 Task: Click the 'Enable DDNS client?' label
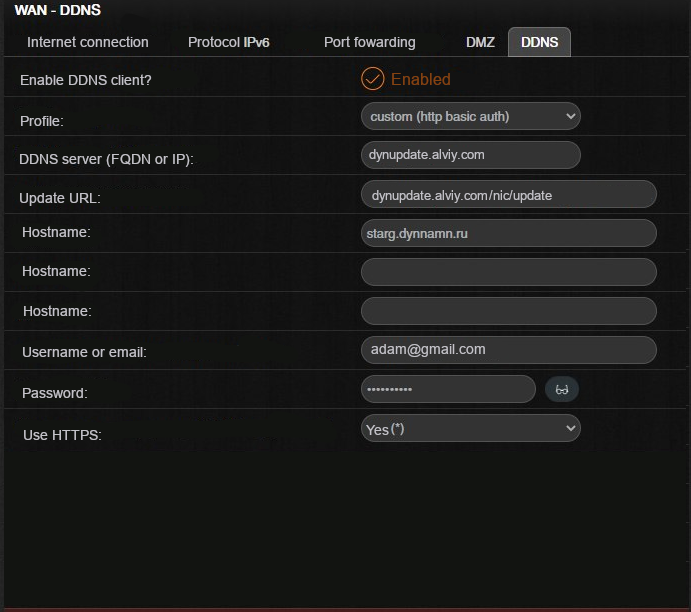85,80
